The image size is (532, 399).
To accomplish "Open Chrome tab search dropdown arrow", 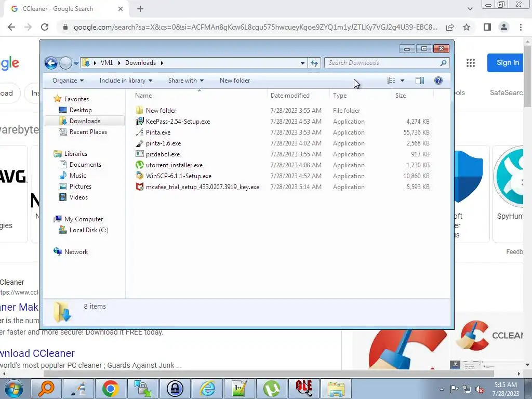I will pyautogui.click(x=470, y=9).
